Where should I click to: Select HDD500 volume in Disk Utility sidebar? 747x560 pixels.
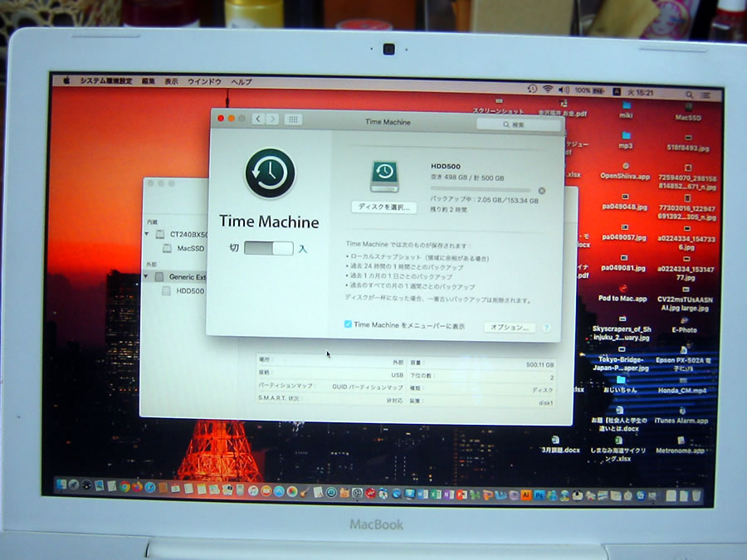[x=183, y=290]
